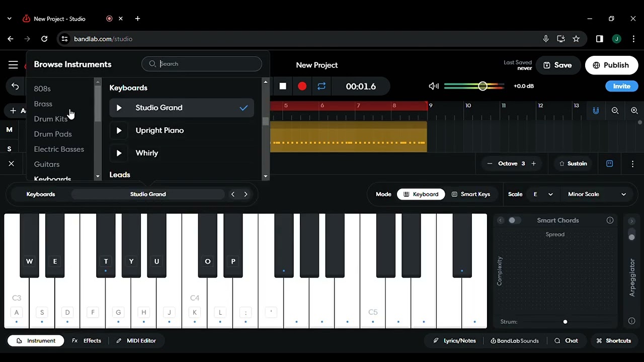The height and width of the screenshot is (362, 644).
Task: Open the Effects tab
Action: click(87, 341)
